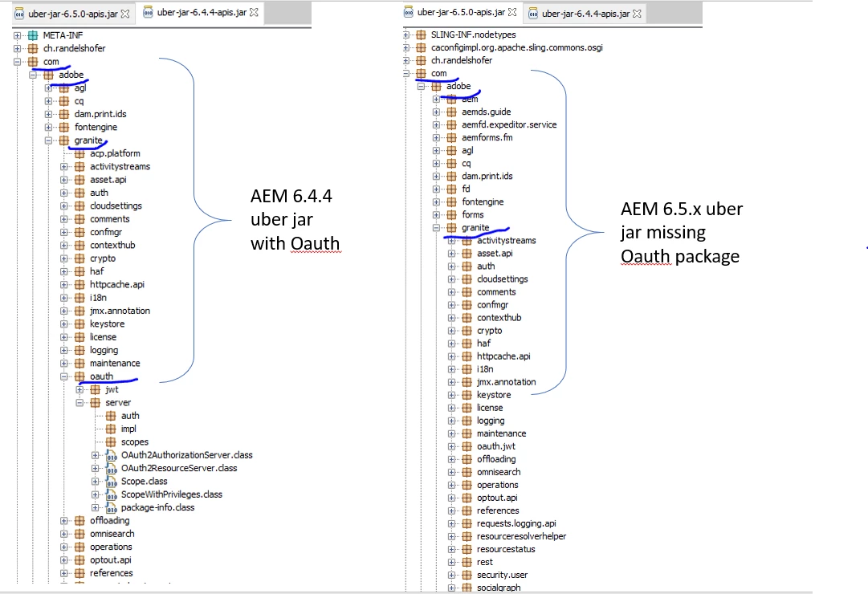Viewport: 868px width, 594px height.
Task: Select the 'oauth.jwt' package label
Action: 496,446
